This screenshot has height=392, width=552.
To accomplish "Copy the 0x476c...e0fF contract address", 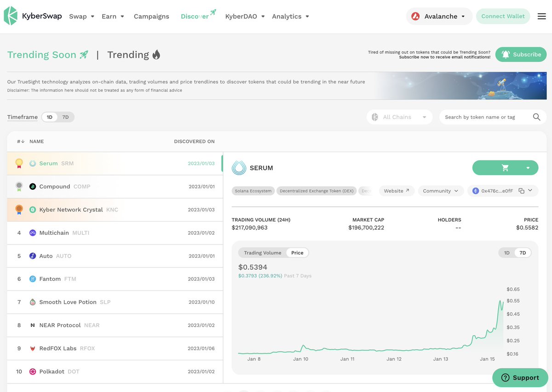I will [x=521, y=191].
